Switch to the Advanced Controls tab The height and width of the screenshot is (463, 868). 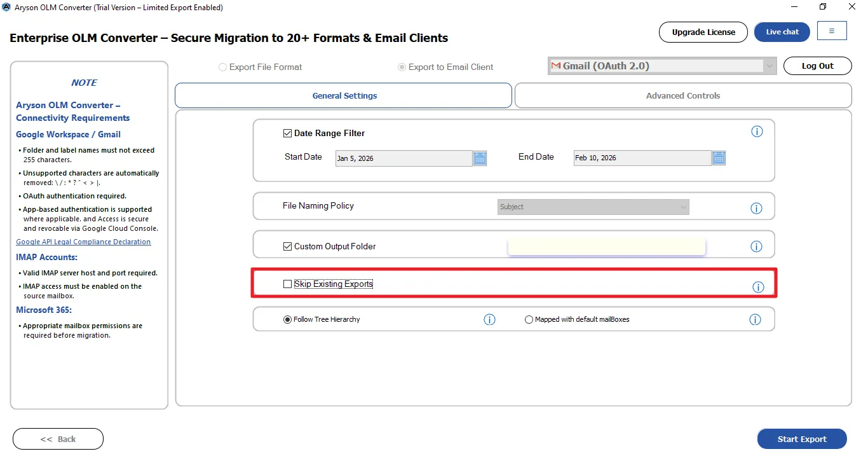coord(682,96)
